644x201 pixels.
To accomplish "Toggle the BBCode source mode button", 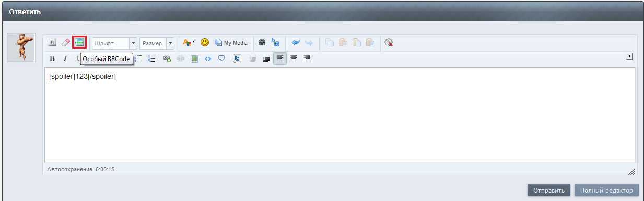I will [52, 43].
